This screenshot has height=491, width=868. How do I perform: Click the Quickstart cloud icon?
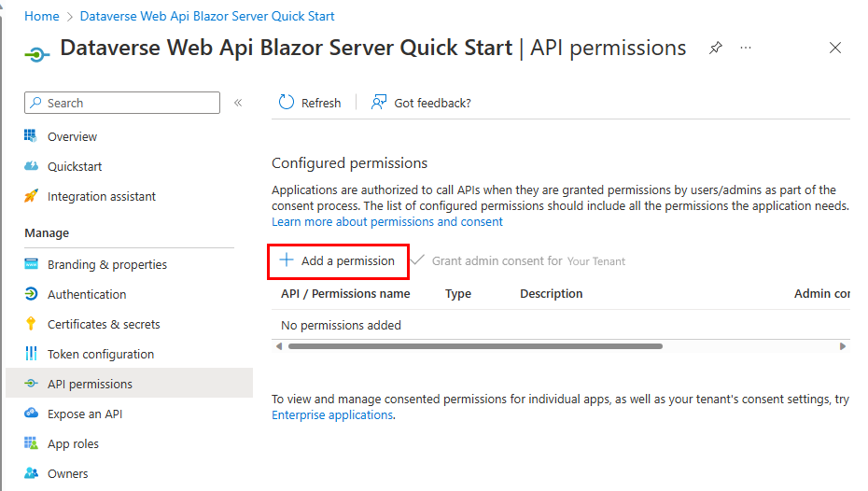tap(31, 166)
